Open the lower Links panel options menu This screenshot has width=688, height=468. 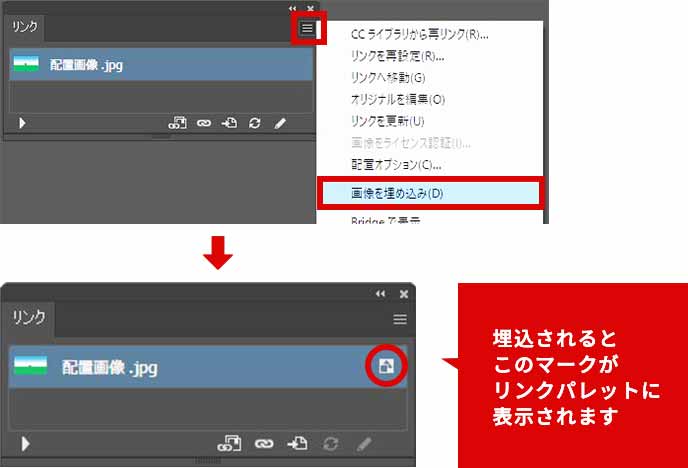[x=400, y=319]
